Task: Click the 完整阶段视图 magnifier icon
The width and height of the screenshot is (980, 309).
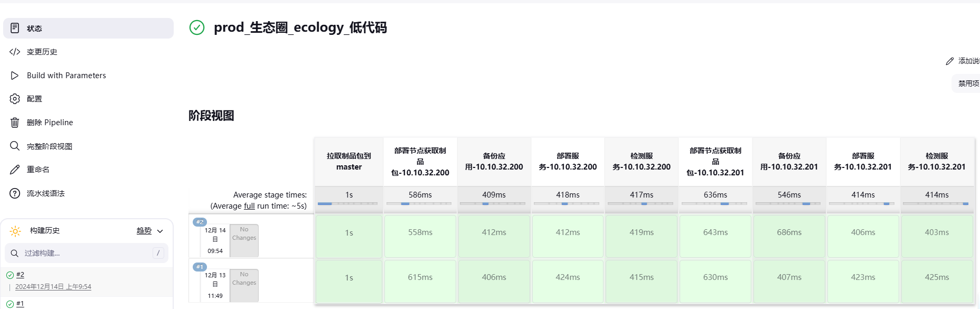Action: click(x=15, y=146)
